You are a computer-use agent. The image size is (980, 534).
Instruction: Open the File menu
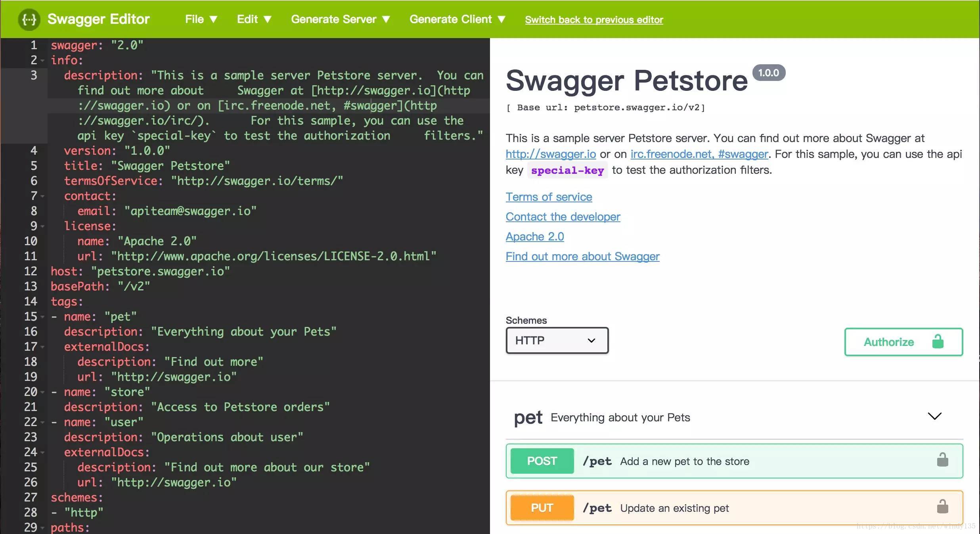pos(201,19)
